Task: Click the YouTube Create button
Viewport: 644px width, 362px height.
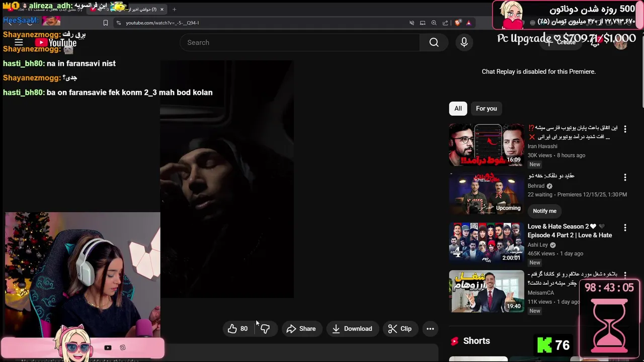Action: point(561,42)
